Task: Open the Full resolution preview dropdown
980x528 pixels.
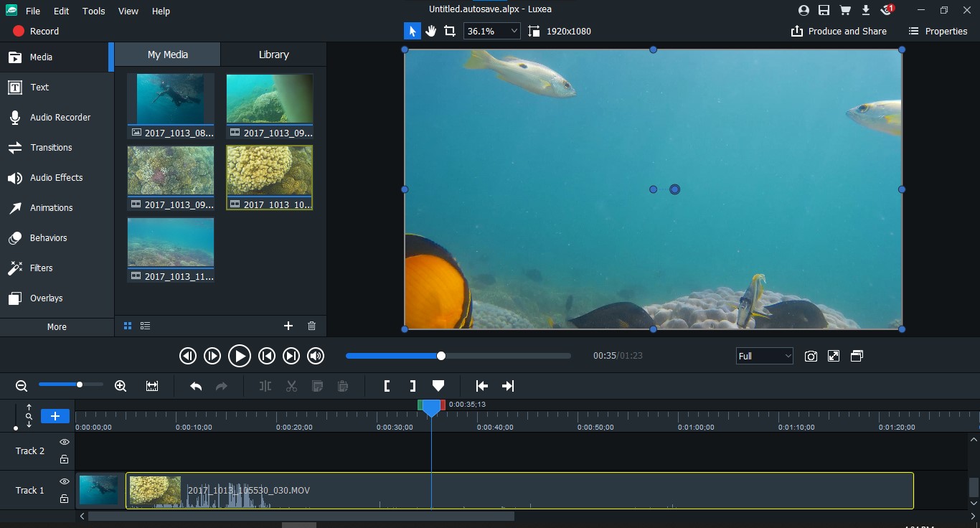Action: point(764,356)
